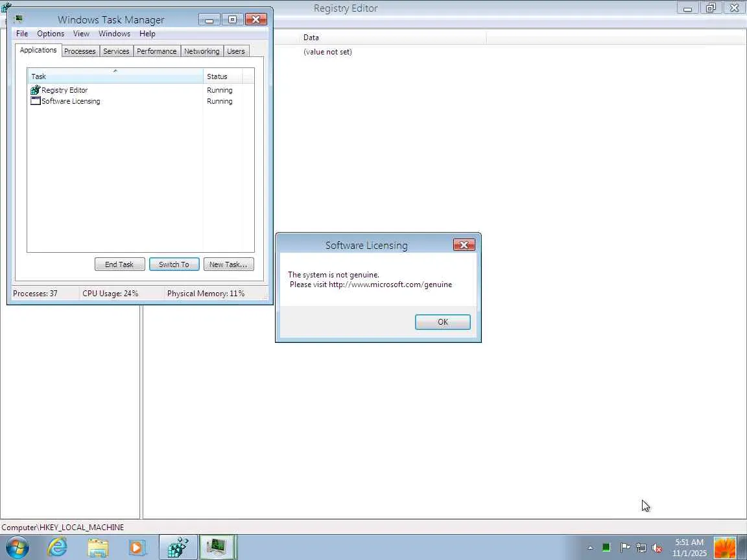Screen dimensions: 747x560
Task: Click Switch To button
Action: tap(174, 264)
